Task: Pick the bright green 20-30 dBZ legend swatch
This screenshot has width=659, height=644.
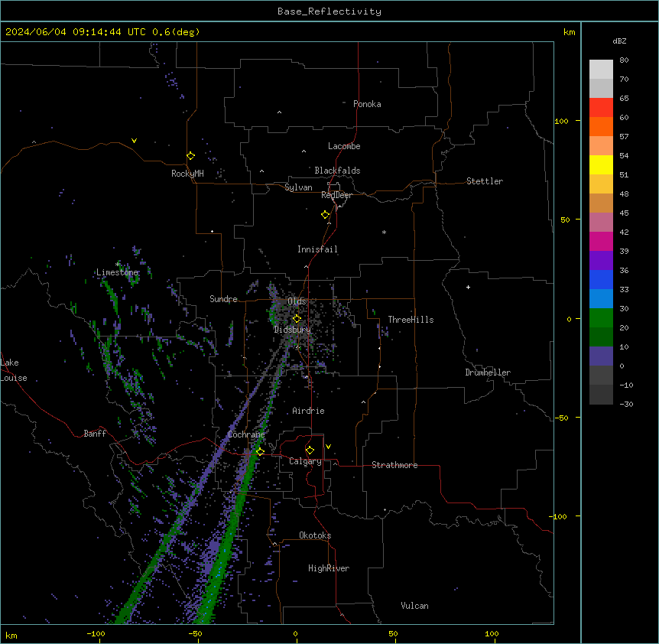Action: pyautogui.click(x=601, y=318)
